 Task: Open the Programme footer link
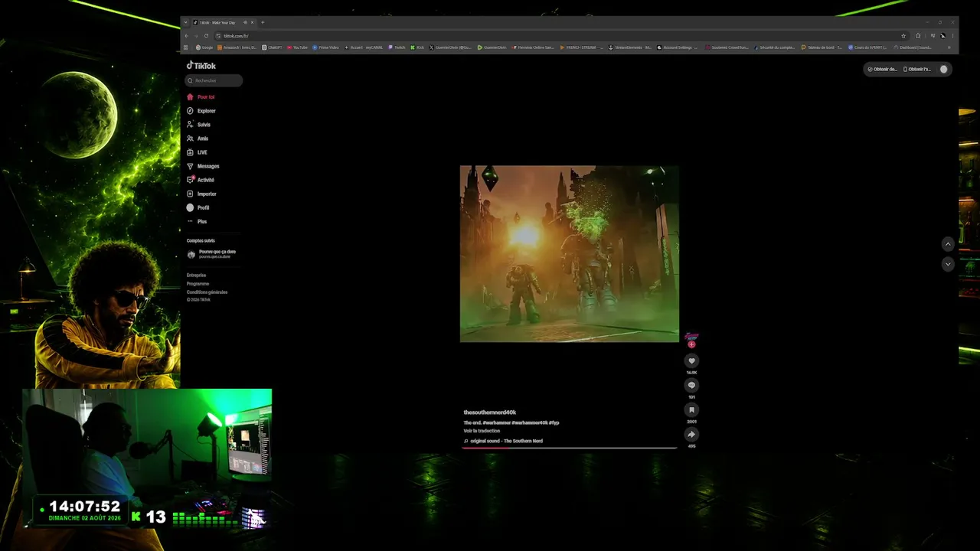coord(198,283)
